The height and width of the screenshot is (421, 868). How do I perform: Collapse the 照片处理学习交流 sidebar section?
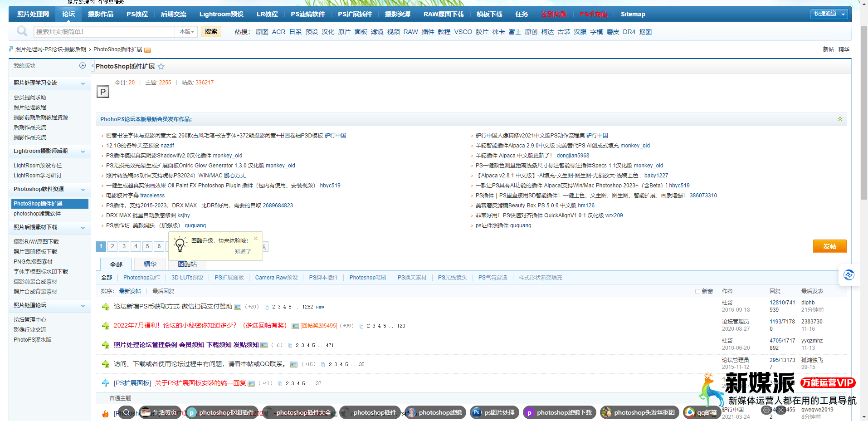click(83, 83)
